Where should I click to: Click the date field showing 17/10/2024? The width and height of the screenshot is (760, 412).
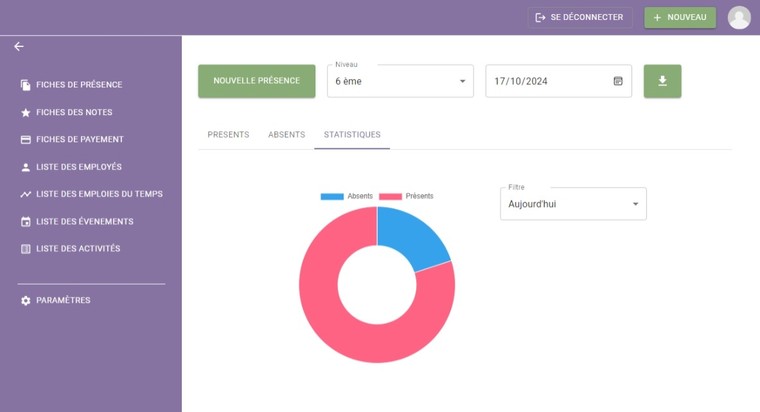[558, 81]
